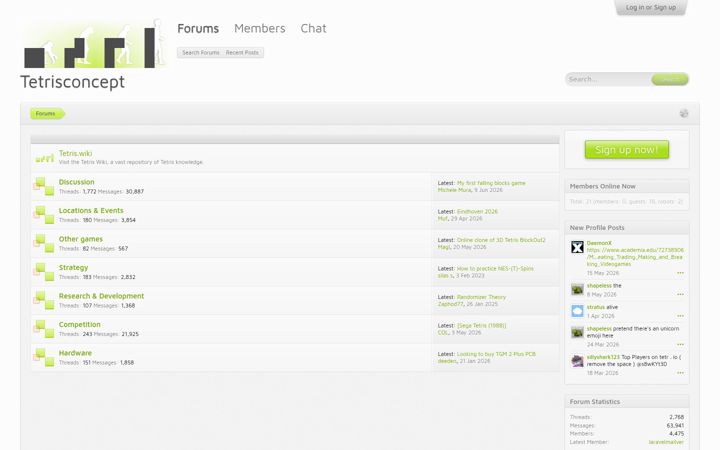Open shapeless avatar next to 'the' post
This screenshot has height=450, width=720.
[x=577, y=289]
